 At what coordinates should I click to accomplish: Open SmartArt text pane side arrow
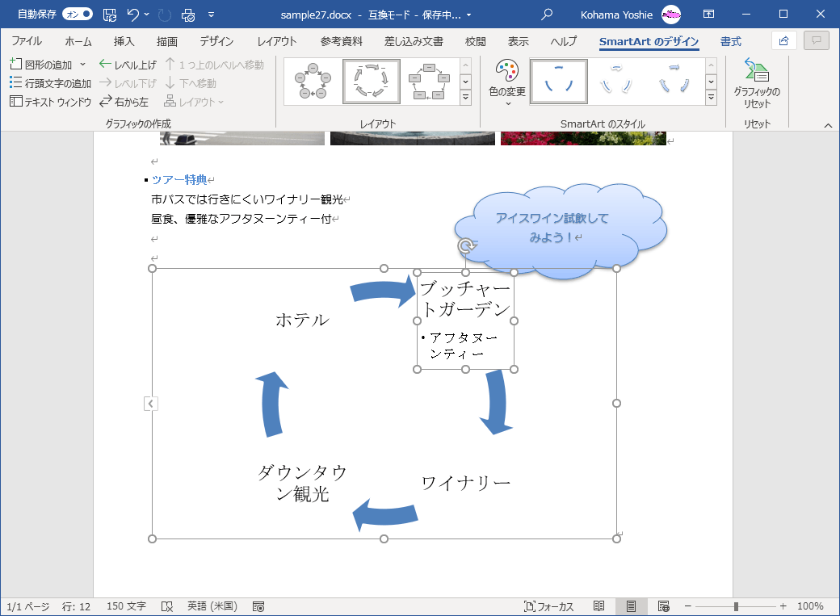point(150,404)
